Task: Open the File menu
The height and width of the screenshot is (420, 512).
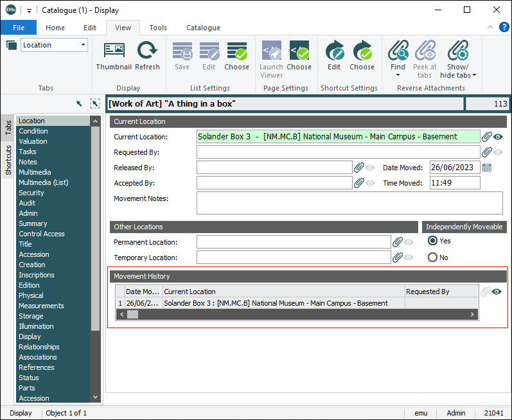Action: point(19,28)
